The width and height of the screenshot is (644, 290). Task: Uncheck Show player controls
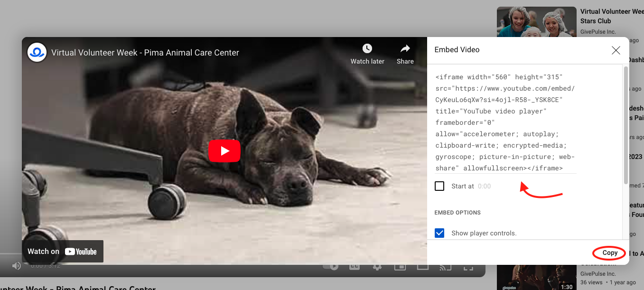click(x=439, y=233)
